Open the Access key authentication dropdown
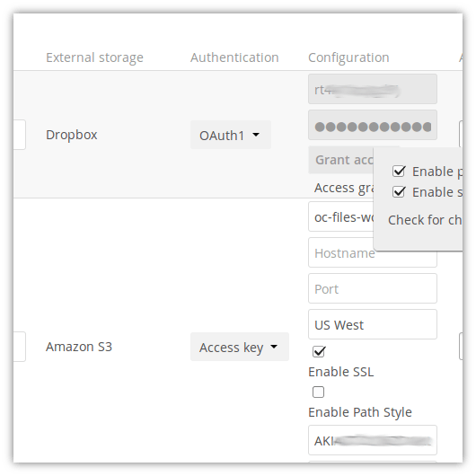This screenshot has width=476, height=476. [240, 347]
